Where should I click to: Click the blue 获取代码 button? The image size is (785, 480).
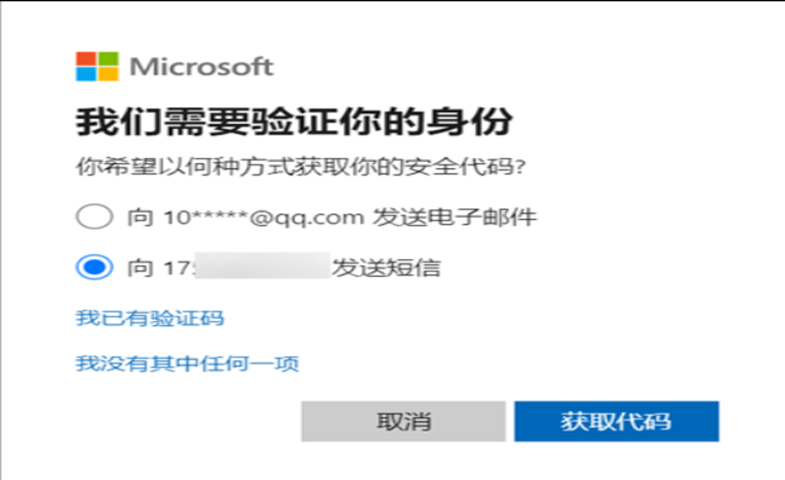pyautogui.click(x=616, y=421)
